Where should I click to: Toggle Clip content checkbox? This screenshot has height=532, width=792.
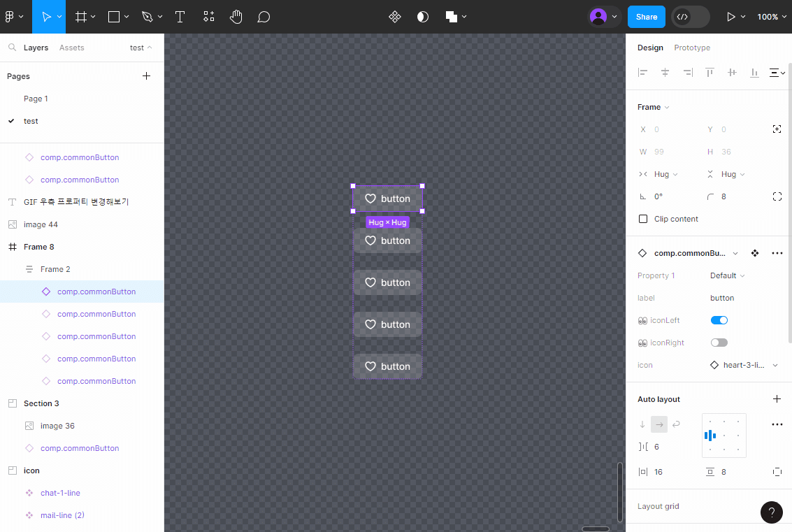pos(643,219)
